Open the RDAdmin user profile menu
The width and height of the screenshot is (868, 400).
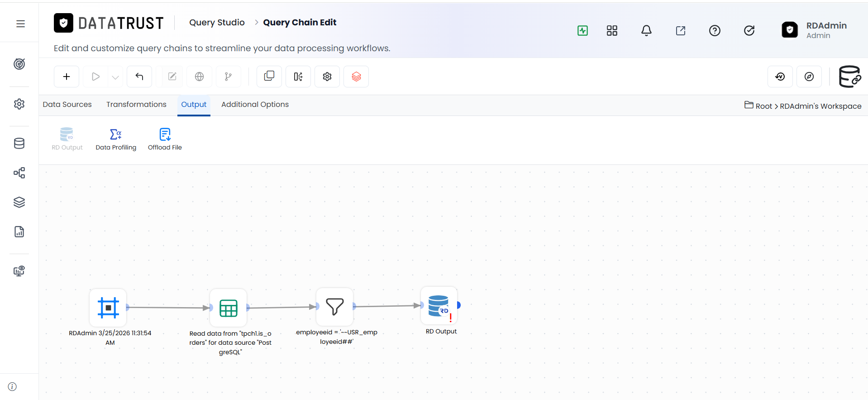coord(815,30)
